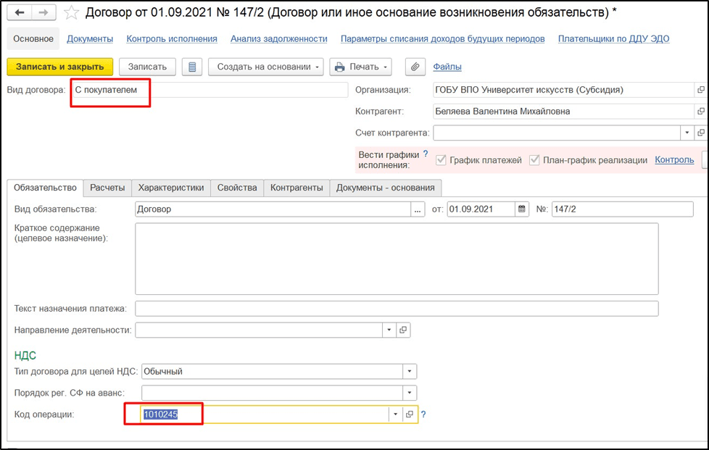Click the document list icon next to Записать

click(192, 67)
